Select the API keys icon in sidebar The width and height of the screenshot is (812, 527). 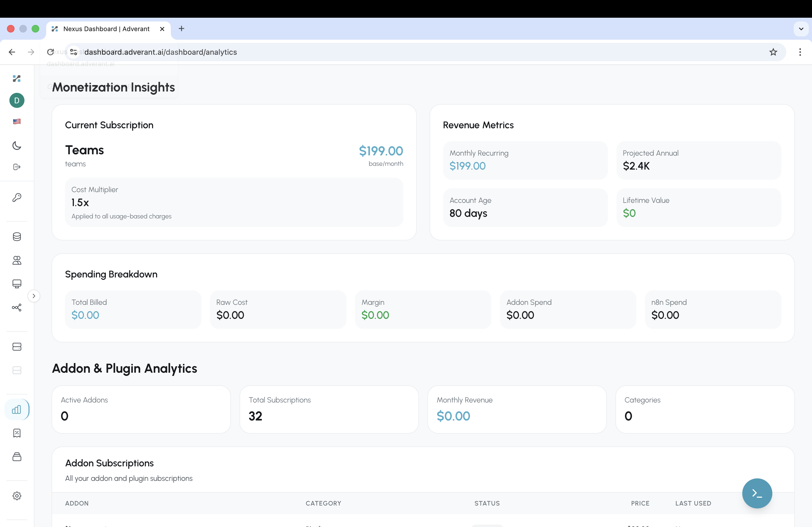click(17, 197)
